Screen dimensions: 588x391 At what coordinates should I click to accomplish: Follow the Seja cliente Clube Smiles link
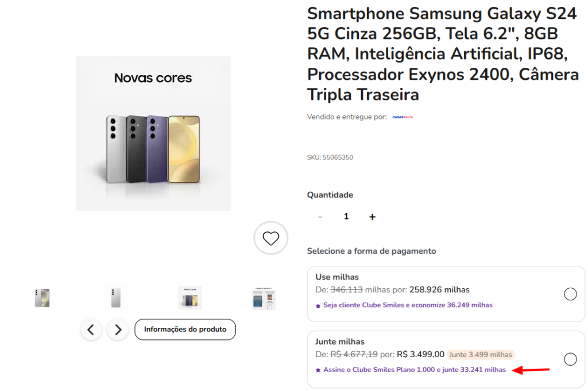tap(408, 305)
